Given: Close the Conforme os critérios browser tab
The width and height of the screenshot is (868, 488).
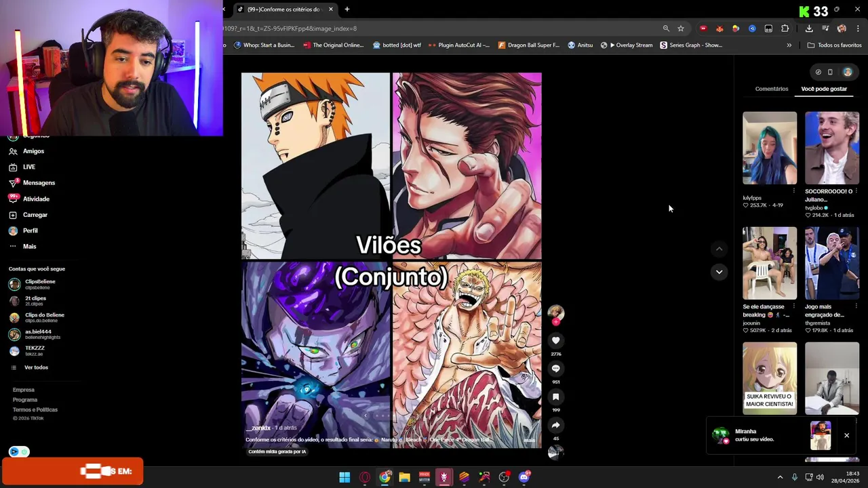Looking at the screenshot, I should [331, 9].
